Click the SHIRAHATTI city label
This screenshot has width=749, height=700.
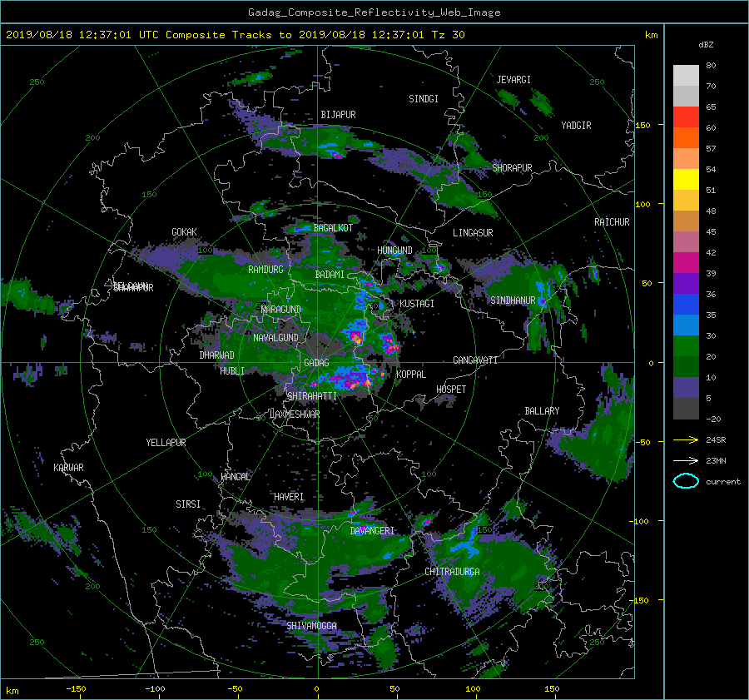312,396
